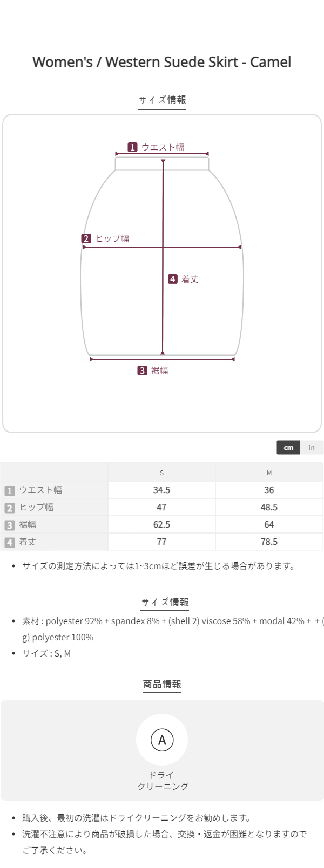The height and width of the screenshot is (868, 324).
Task: Select the S column header
Action: pyautogui.click(x=161, y=473)
